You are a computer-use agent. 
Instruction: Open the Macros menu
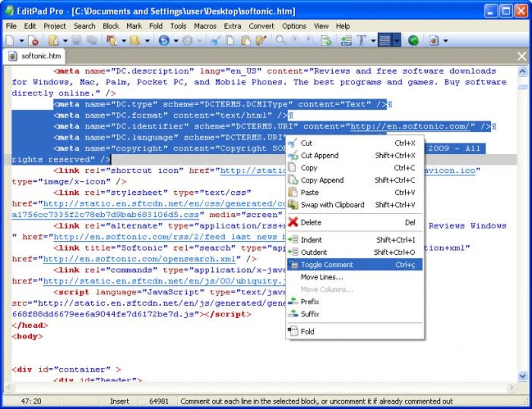[x=205, y=26]
